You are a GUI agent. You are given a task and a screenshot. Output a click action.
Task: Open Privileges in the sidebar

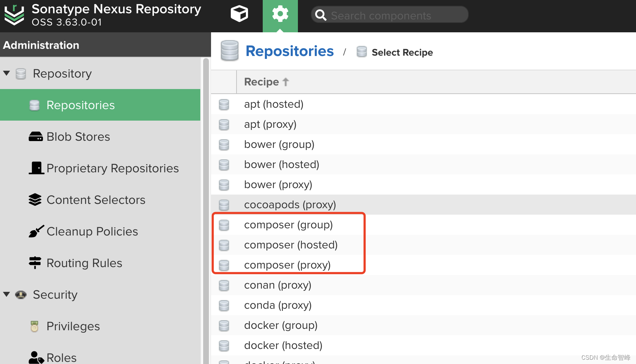tap(100, 326)
